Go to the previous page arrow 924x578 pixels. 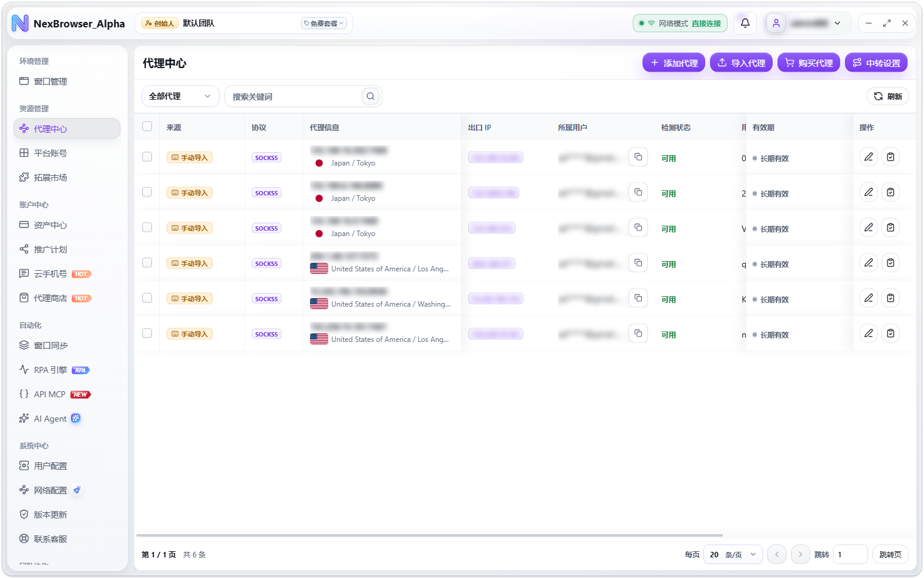(x=777, y=554)
